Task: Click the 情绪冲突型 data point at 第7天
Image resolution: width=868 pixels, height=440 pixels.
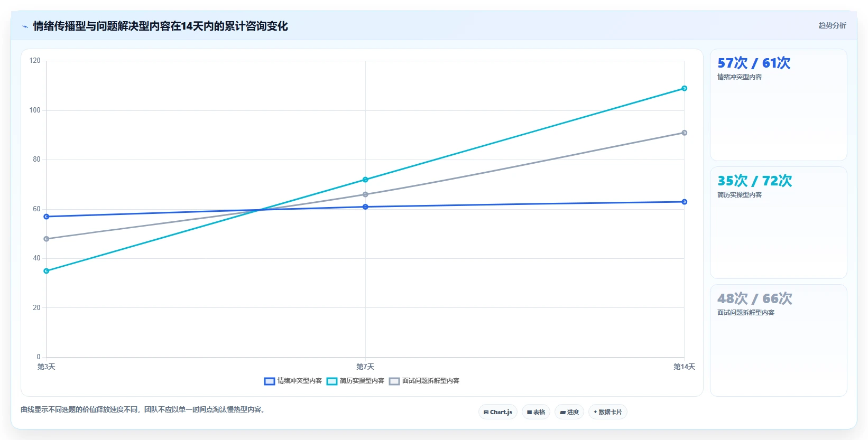Action: pos(365,207)
